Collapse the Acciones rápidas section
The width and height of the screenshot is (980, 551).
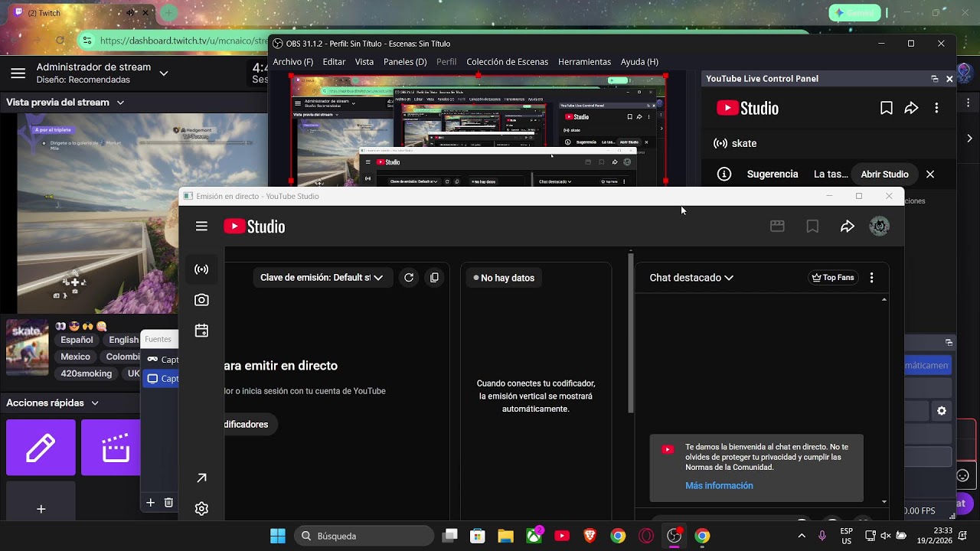(95, 403)
